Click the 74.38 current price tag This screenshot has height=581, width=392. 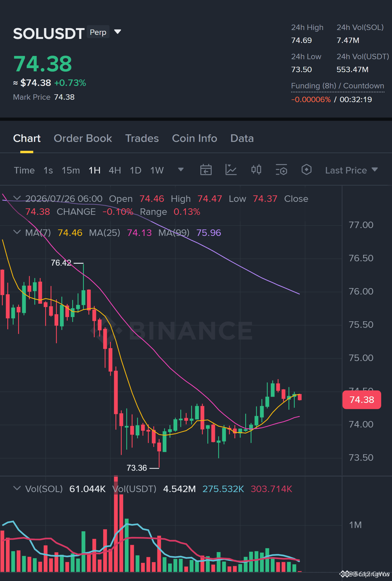click(362, 400)
